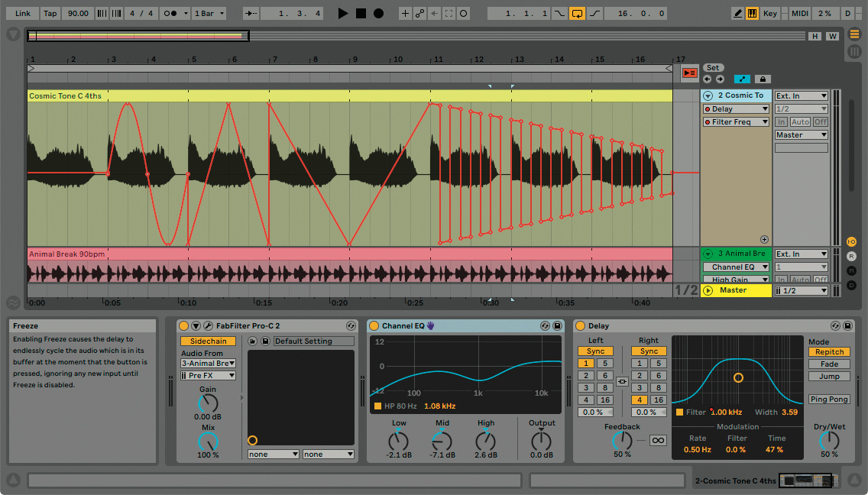Turn off the Delay device activator
The image size is (868, 495).
tap(580, 326)
